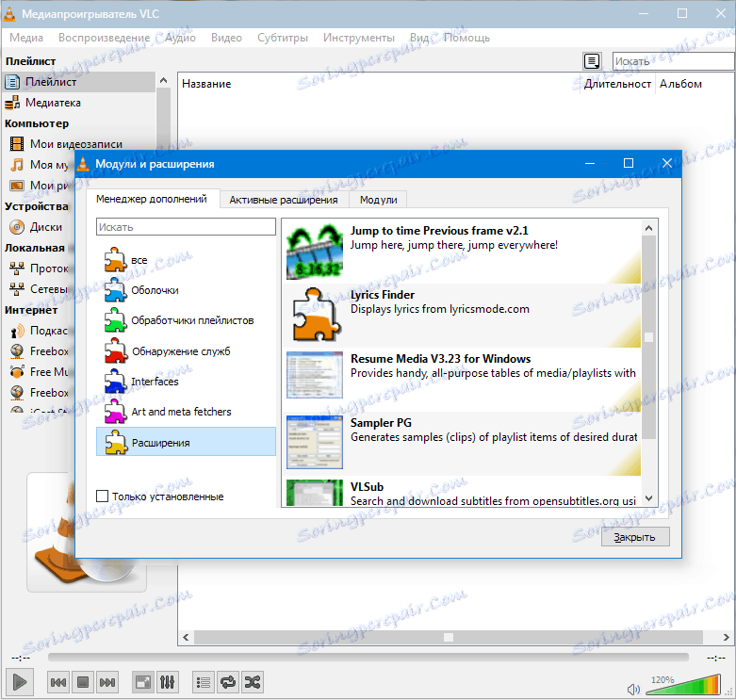This screenshot has height=700, width=736.
Task: Maximize the Модули и расширения dialog
Action: (628, 163)
